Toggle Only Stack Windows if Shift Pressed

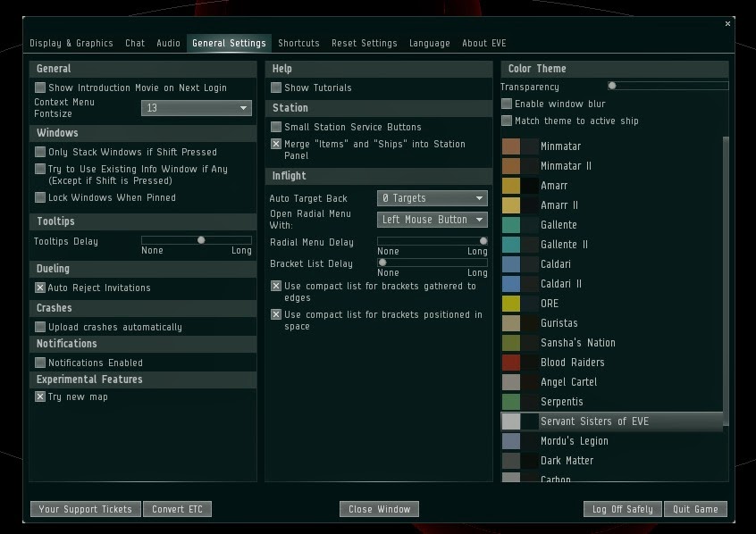(x=40, y=152)
